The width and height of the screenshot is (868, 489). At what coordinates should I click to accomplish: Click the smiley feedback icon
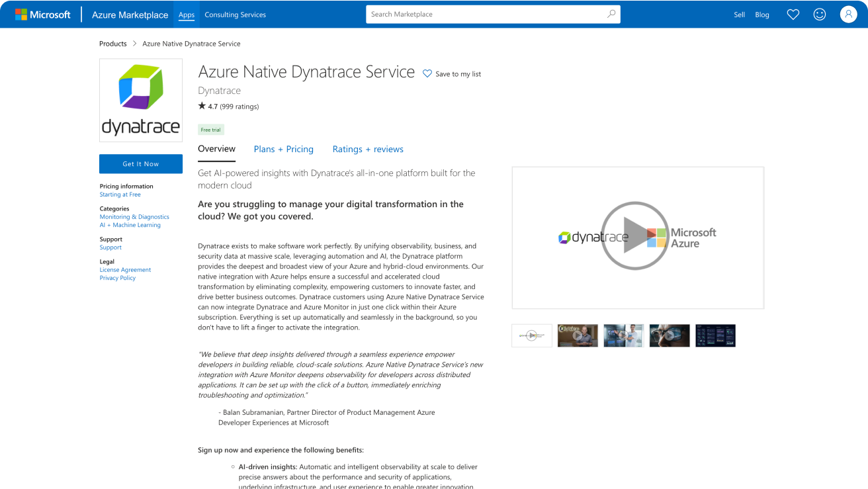[x=820, y=15]
